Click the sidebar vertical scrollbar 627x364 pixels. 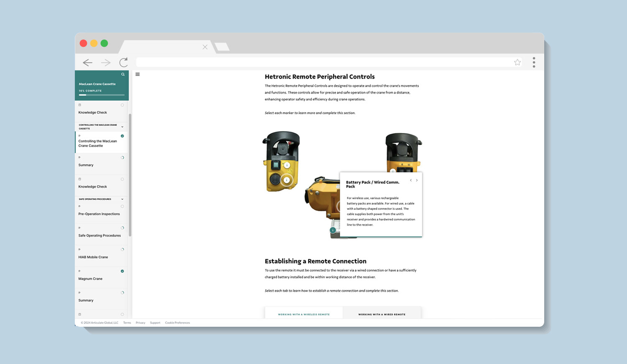[130, 175]
